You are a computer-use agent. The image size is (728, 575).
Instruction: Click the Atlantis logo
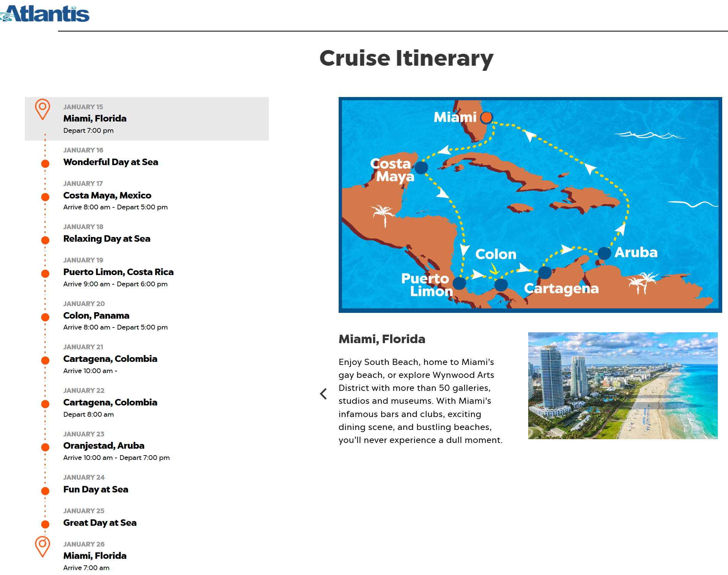(x=45, y=14)
